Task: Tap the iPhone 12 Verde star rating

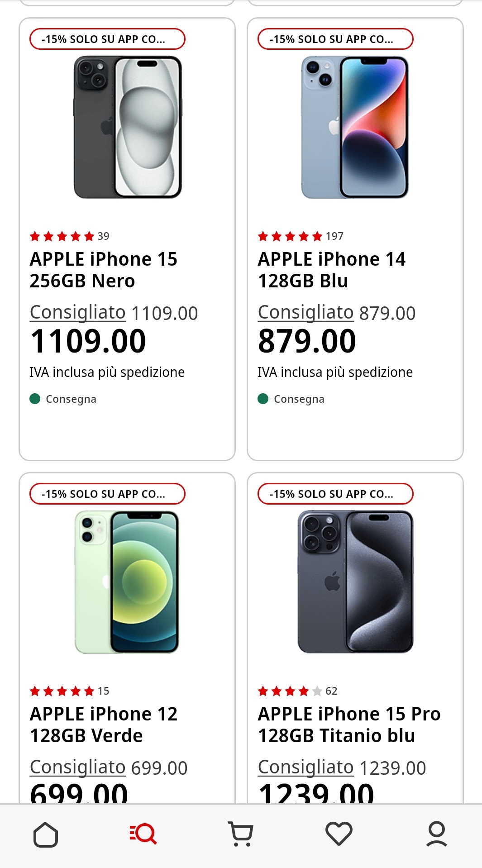Action: click(62, 691)
